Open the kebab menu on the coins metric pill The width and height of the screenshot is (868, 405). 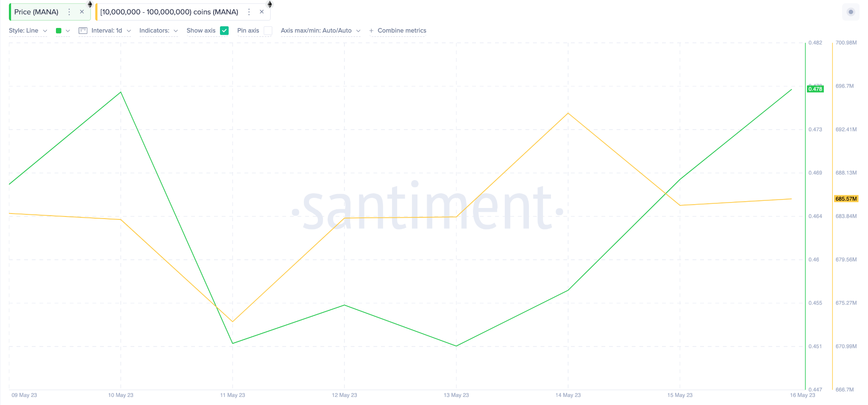tap(249, 12)
